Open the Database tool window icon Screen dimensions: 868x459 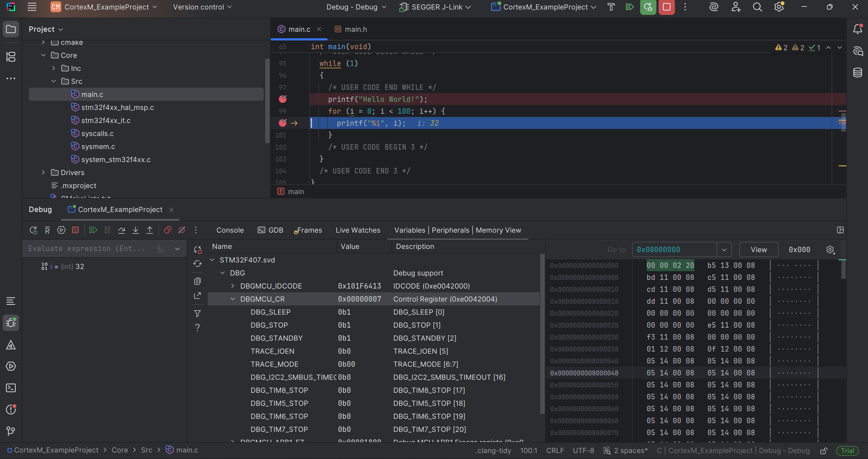point(857,72)
